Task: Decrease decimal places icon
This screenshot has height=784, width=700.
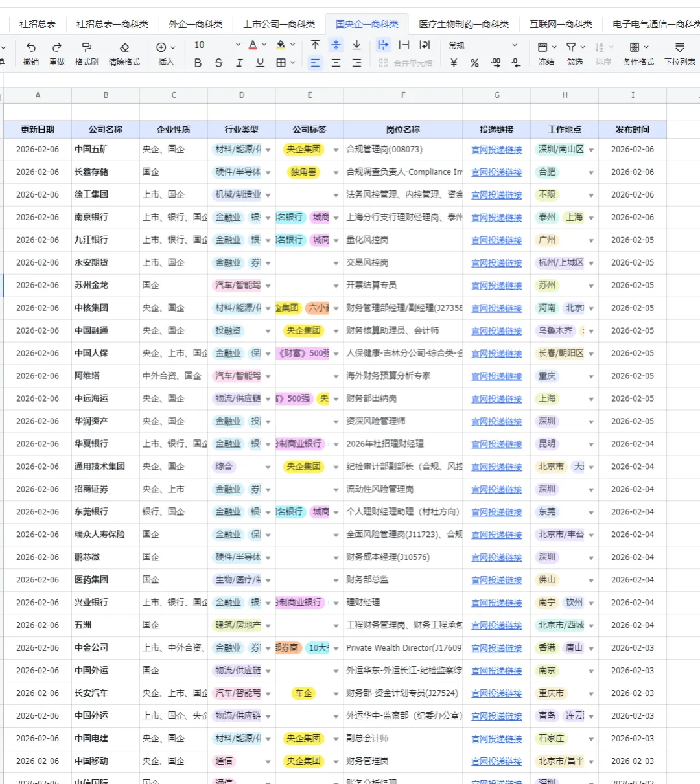Action: tap(516, 63)
